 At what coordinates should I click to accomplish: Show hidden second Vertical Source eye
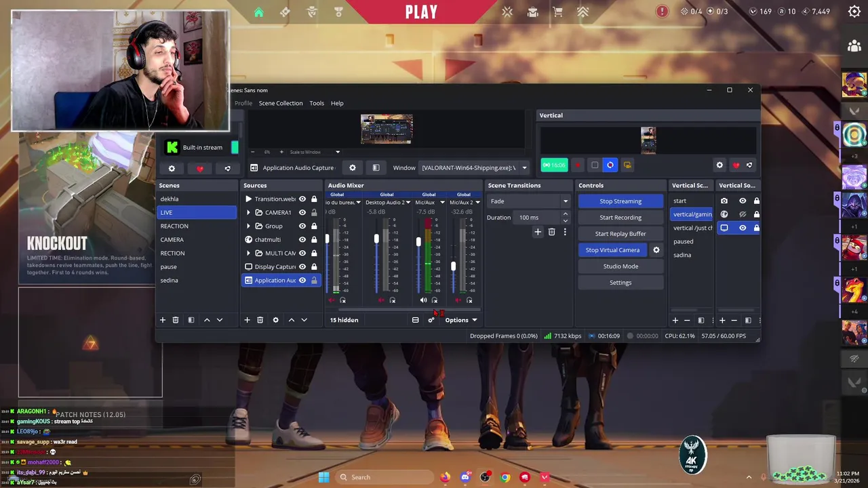pos(743,214)
